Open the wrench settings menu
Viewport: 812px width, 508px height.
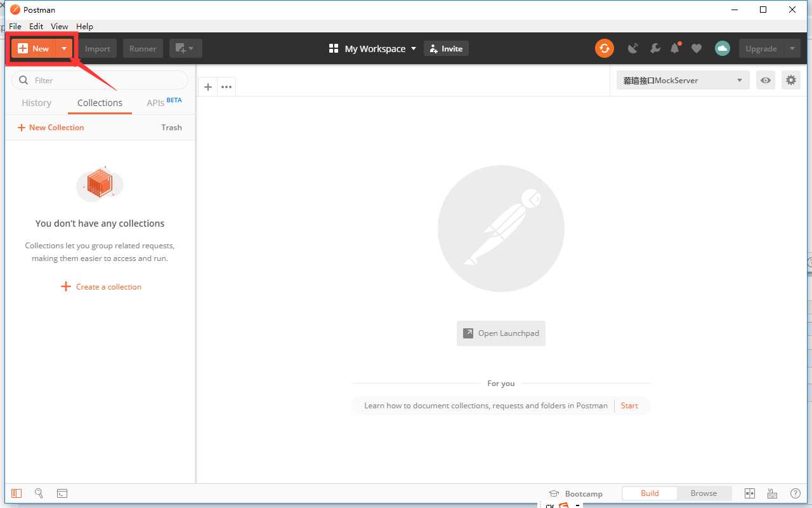[655, 48]
